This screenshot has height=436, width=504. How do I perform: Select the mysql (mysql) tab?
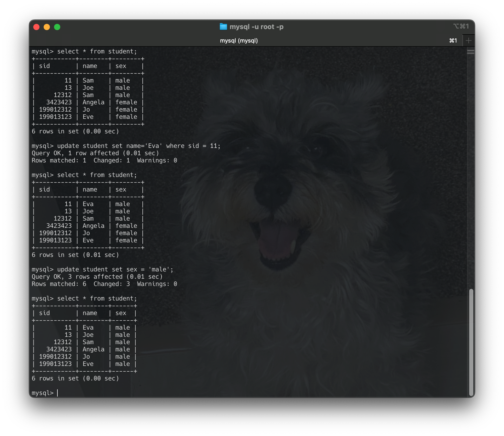[x=239, y=40]
